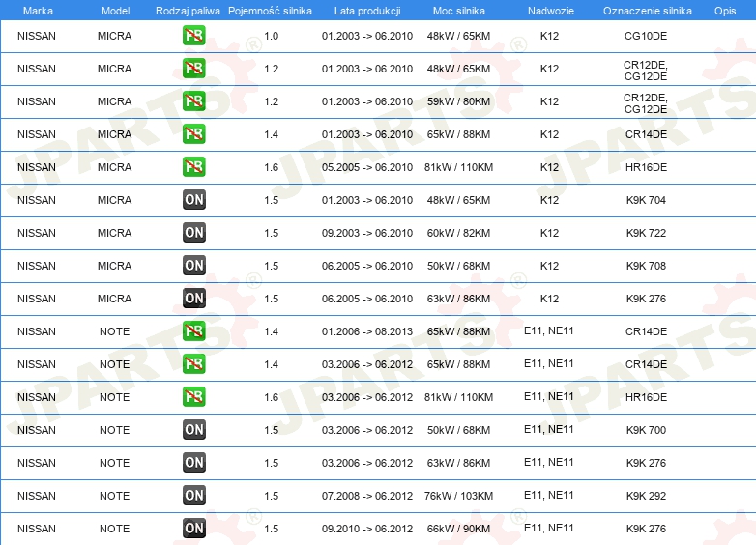Click the ON diesel icon in the K9K 722 row

click(193, 232)
